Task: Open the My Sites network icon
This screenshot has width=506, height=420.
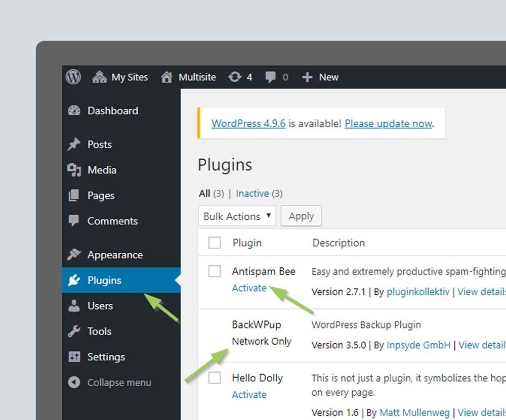Action: pos(100,77)
